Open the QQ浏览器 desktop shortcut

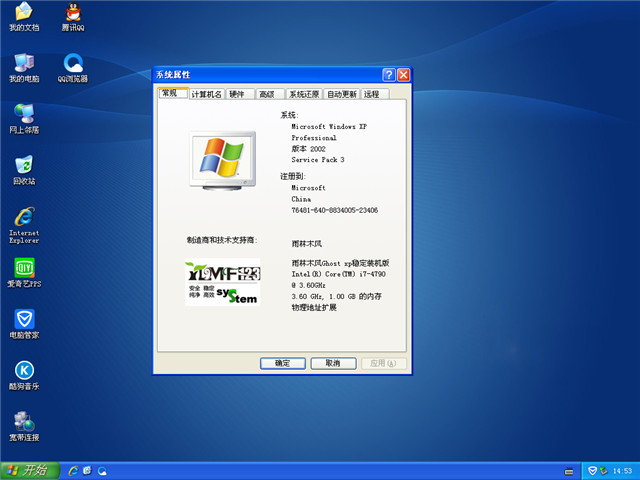tap(73, 68)
